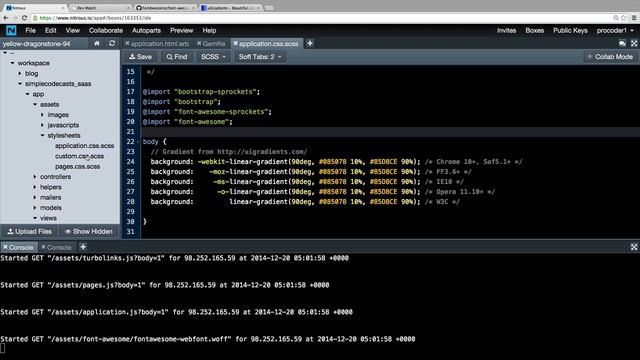Close the application.css.scss tab
This screenshot has height=360, width=640.
tap(236, 43)
